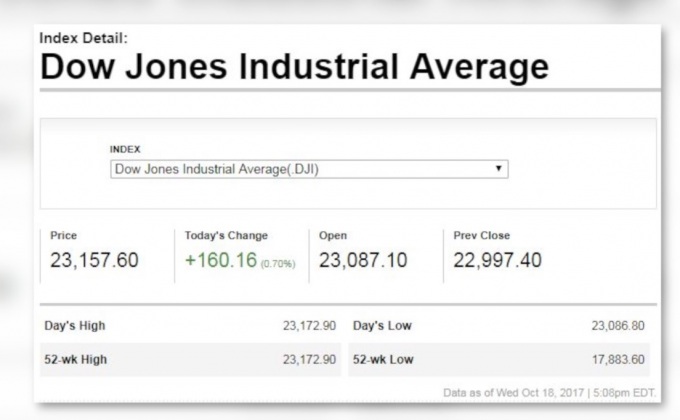
Task: Click the Day's High row label
Action: coord(75,326)
